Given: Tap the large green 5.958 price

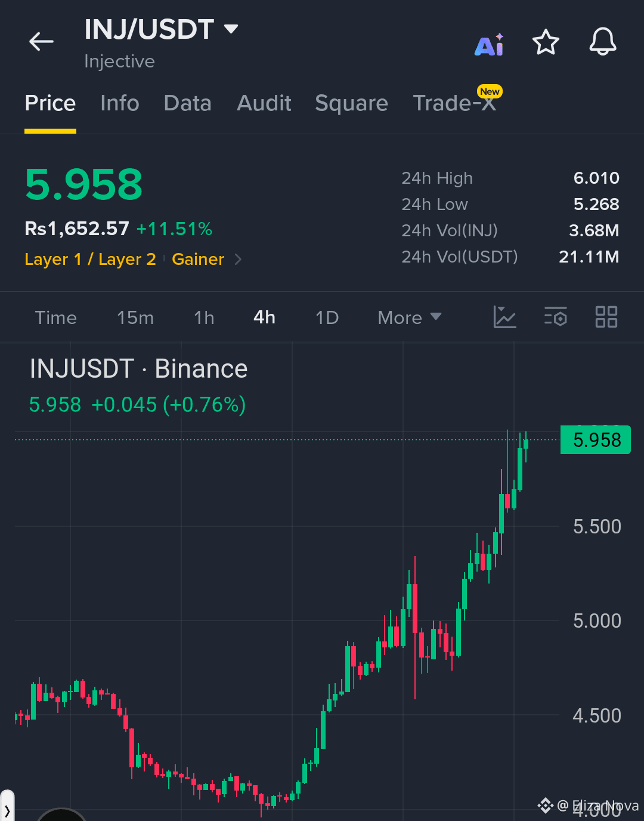Looking at the screenshot, I should tap(84, 184).
